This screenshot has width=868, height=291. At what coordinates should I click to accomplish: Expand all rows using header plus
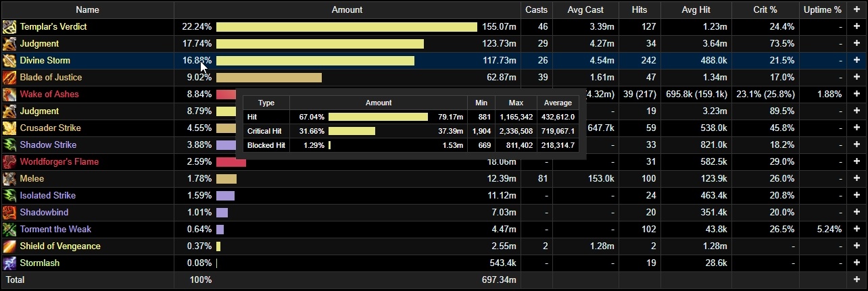[857, 10]
